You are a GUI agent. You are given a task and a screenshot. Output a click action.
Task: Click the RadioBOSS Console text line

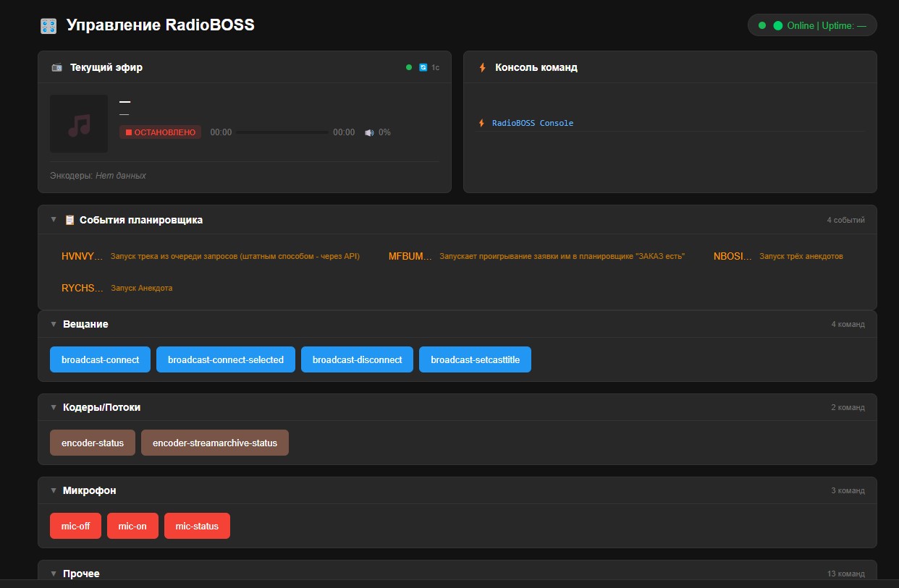pyautogui.click(x=533, y=123)
